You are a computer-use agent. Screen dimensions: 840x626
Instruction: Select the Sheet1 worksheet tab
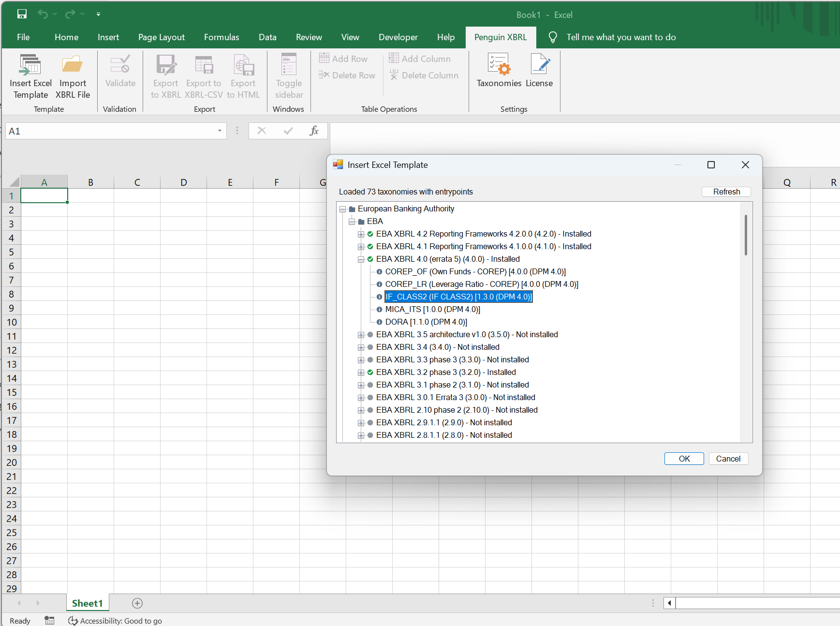[88, 603]
